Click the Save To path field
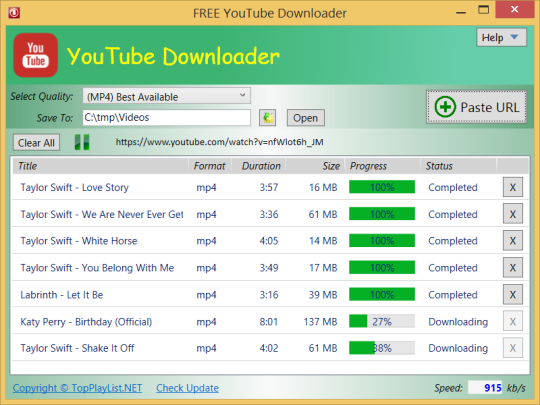 pyautogui.click(x=167, y=117)
